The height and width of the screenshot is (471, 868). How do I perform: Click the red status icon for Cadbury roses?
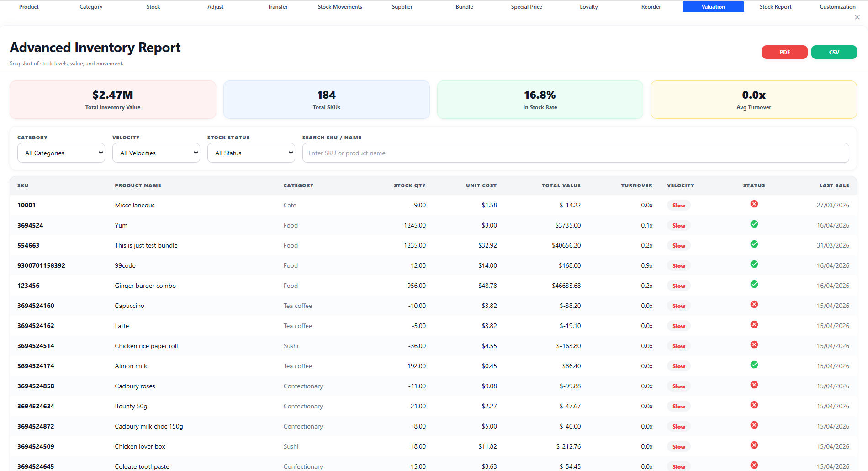coord(754,385)
